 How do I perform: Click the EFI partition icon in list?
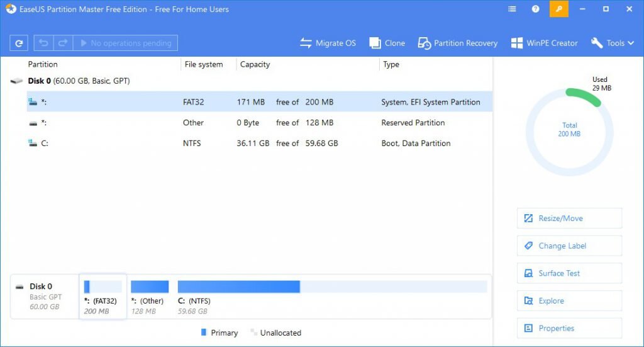pos(33,102)
